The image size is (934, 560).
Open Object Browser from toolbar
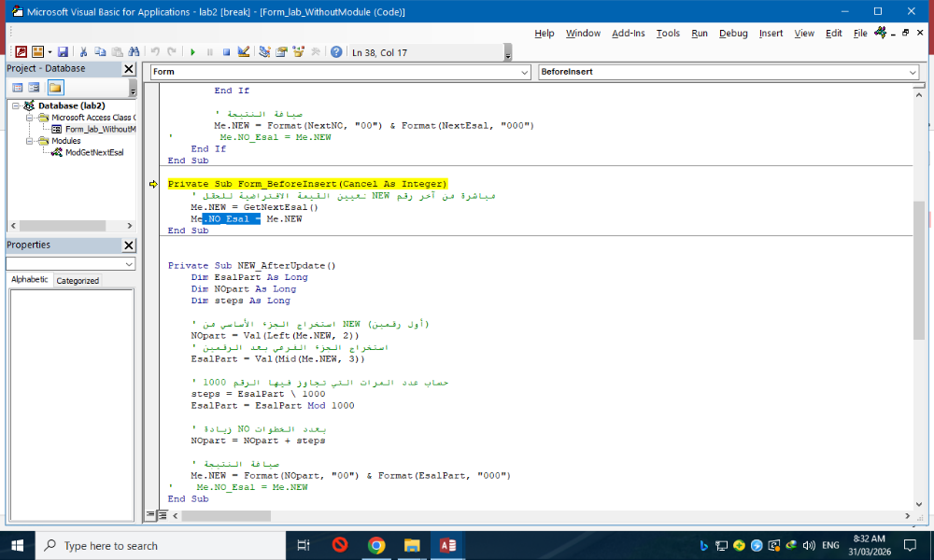[299, 52]
